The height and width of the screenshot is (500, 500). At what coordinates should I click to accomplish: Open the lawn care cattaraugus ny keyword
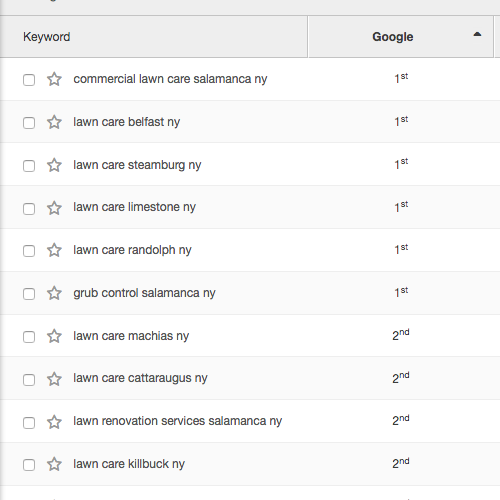[x=140, y=378]
